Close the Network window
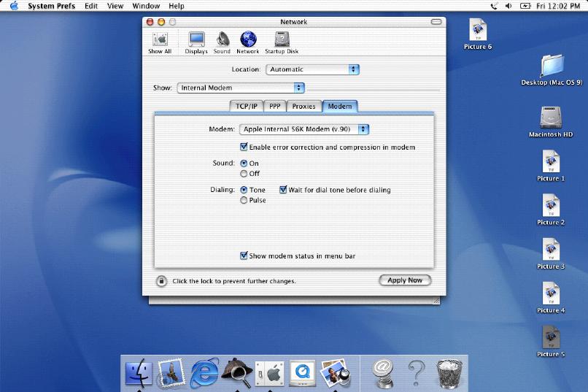The image size is (588, 392). click(150, 22)
